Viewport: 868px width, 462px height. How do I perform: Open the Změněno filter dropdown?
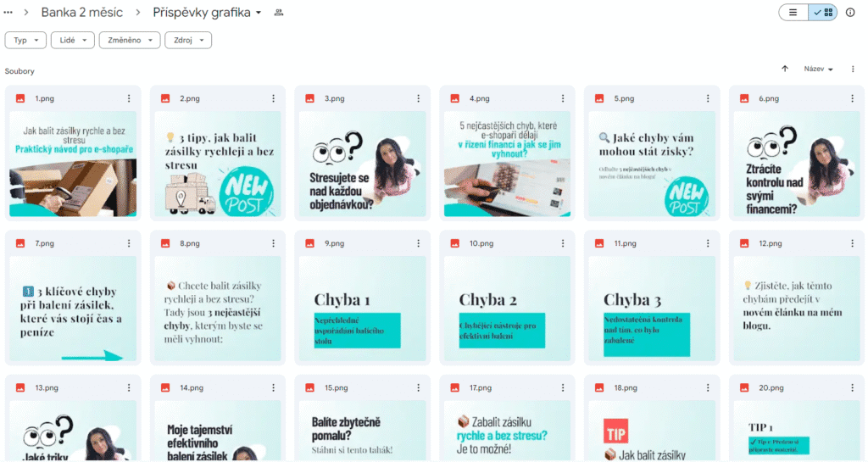point(130,40)
